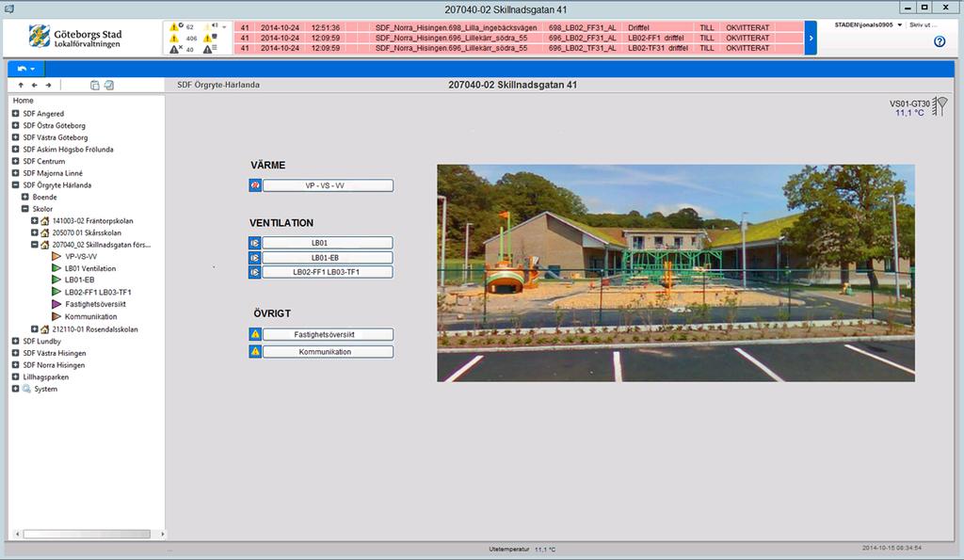Expand the alarm banner with blue chevron
964x560 pixels.
811,38
